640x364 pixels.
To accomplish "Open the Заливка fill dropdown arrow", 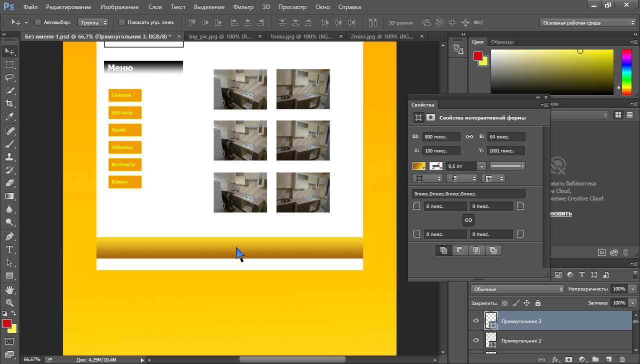I will (x=633, y=303).
